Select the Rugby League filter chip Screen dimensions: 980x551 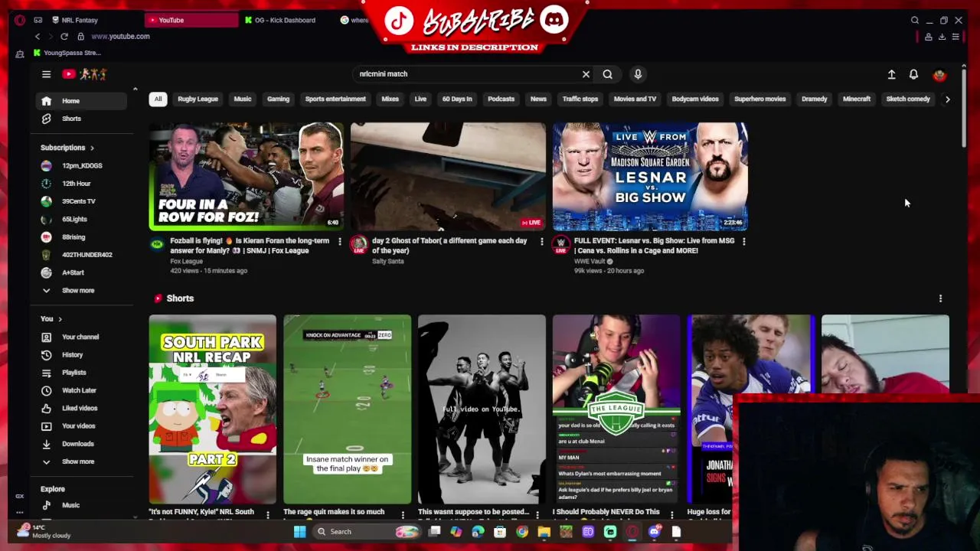click(198, 99)
